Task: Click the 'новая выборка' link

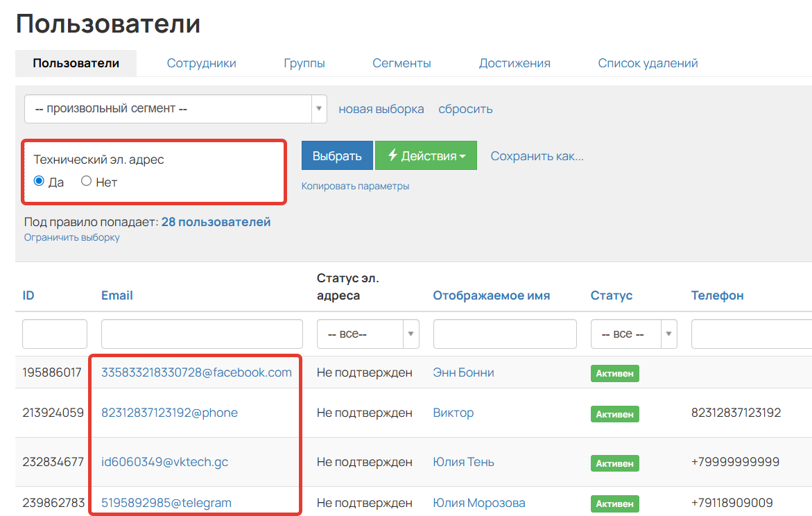Action: pyautogui.click(x=381, y=109)
